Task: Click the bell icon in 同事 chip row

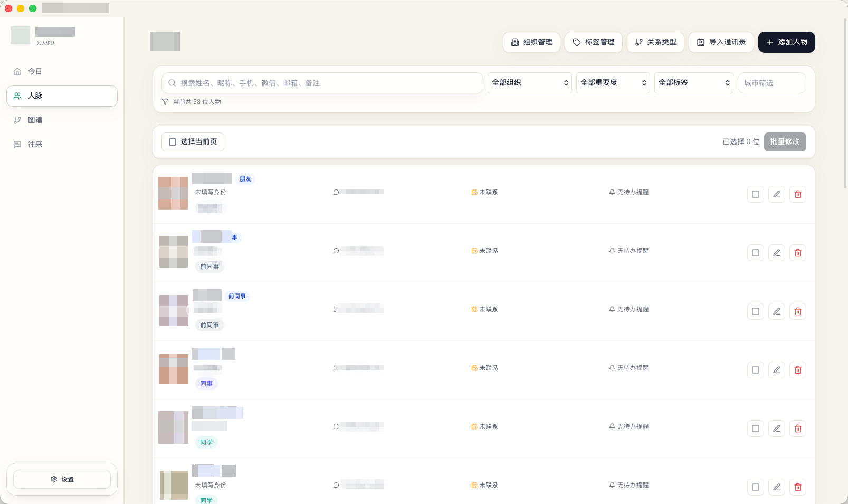Action: click(x=612, y=368)
